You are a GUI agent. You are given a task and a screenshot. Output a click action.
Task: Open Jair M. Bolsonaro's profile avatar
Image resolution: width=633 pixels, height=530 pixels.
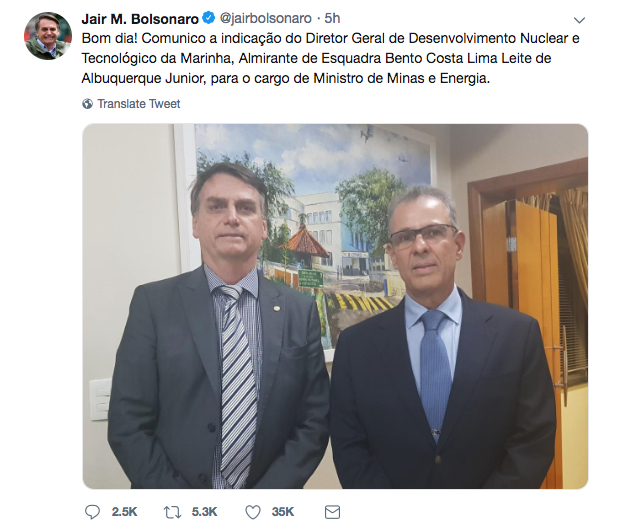(48, 36)
